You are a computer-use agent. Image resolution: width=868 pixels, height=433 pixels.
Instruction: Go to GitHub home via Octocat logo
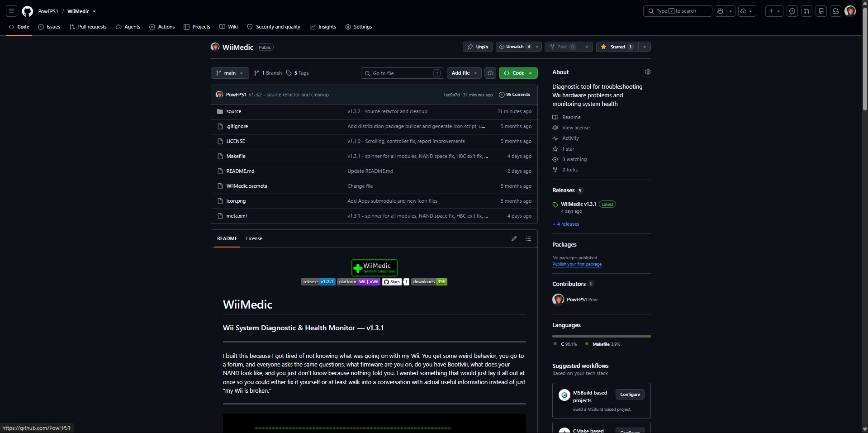[x=28, y=11]
